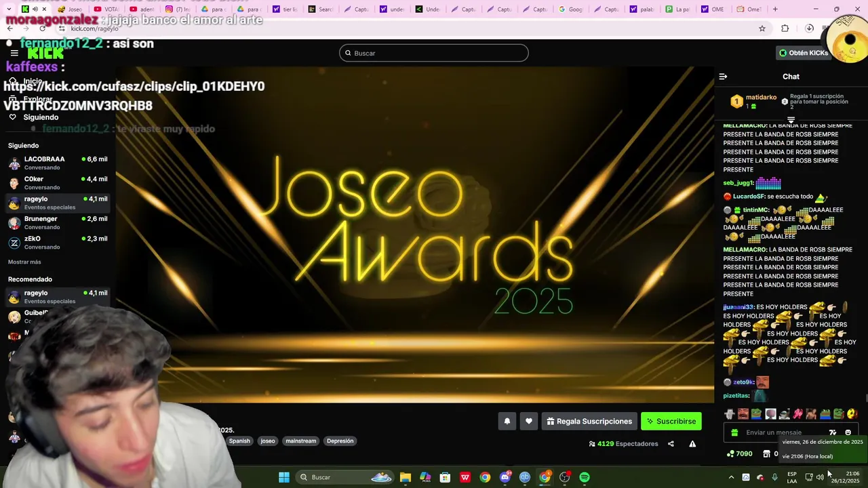Click the 7090 channel points balance
This screenshot has height=488, width=868.
739,454
